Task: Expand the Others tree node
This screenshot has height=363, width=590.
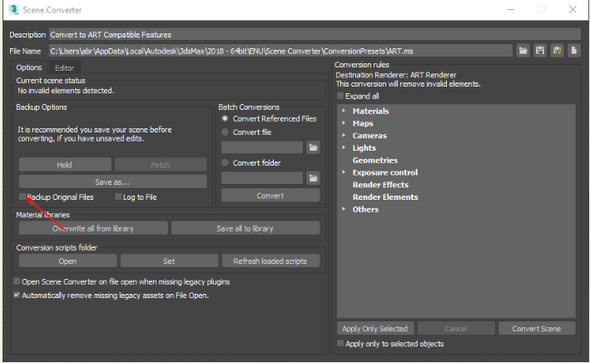Action: click(344, 209)
